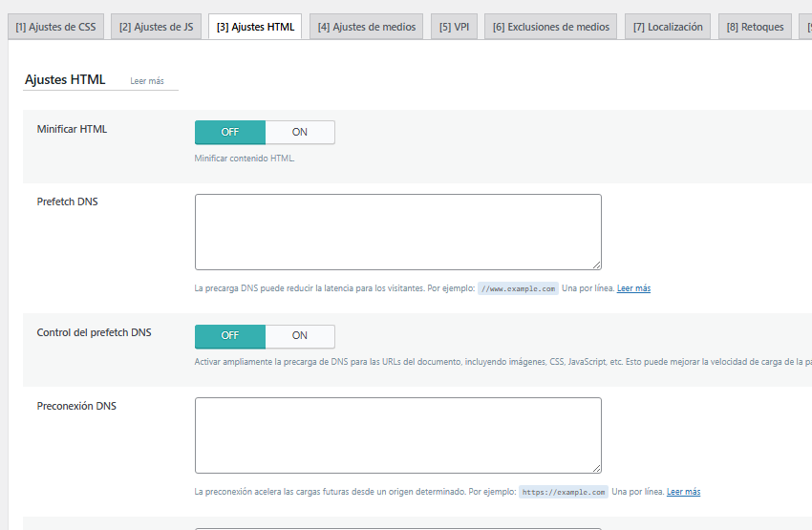Screen dimensions: 812x530
Task: Open Leer más link under Prefetch DNS
Action: pos(633,288)
